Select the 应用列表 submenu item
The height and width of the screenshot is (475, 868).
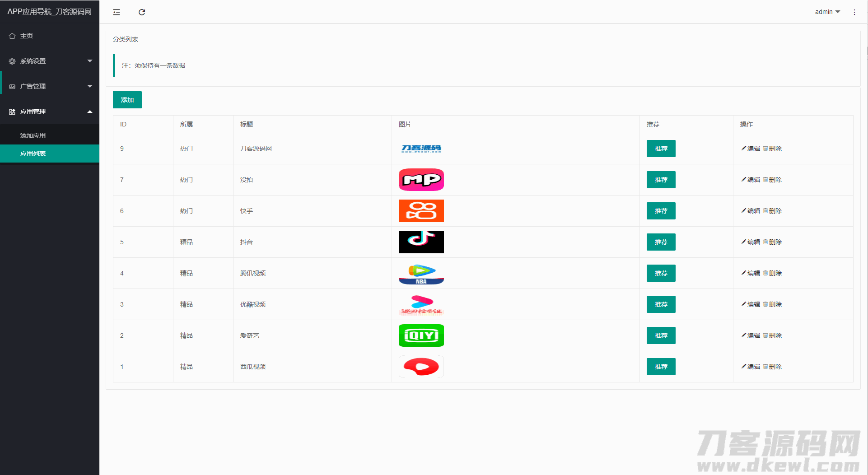coord(33,154)
